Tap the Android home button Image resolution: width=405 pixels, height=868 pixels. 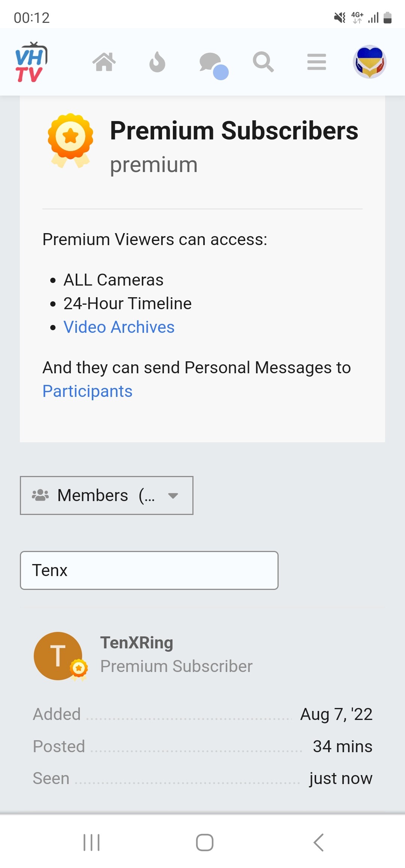click(205, 843)
